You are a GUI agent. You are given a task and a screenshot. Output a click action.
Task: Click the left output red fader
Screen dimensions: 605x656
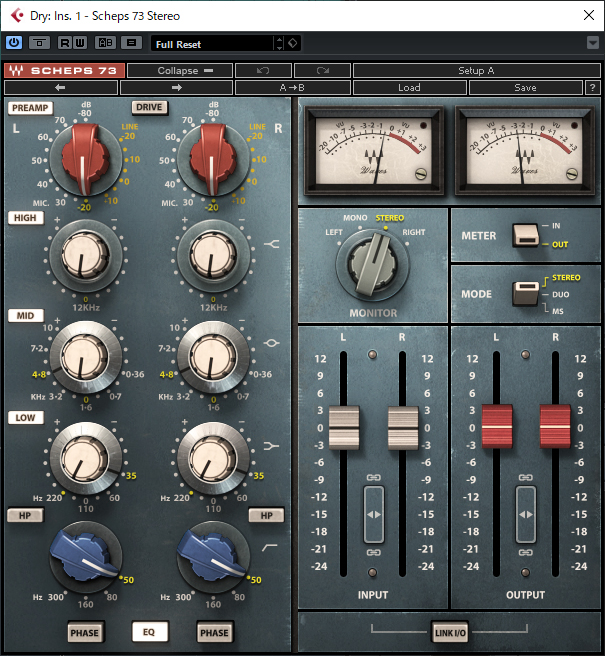[x=497, y=426]
